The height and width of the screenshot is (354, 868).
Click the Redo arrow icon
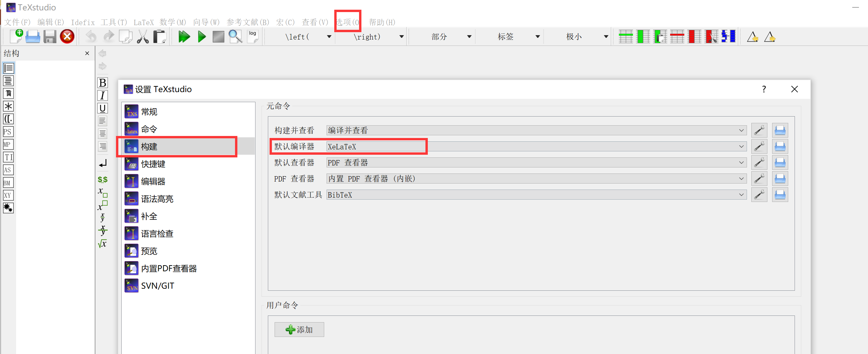pyautogui.click(x=108, y=37)
